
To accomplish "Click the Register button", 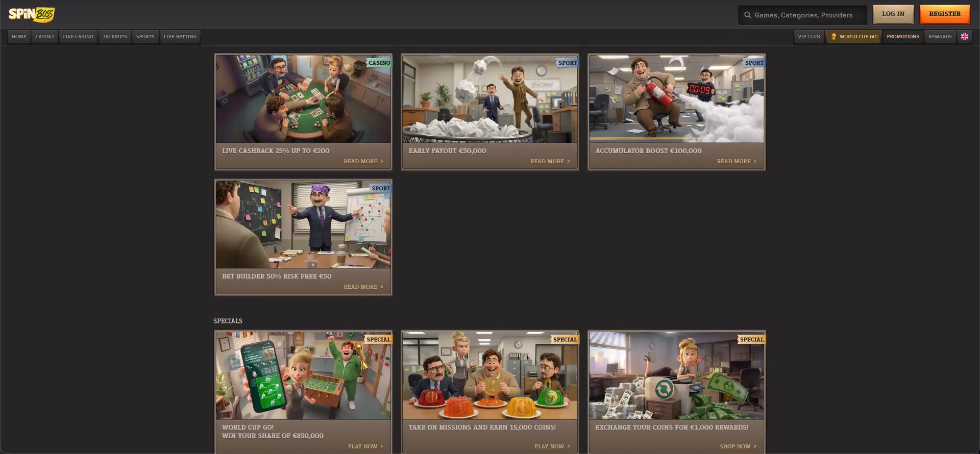I will 945,14.
